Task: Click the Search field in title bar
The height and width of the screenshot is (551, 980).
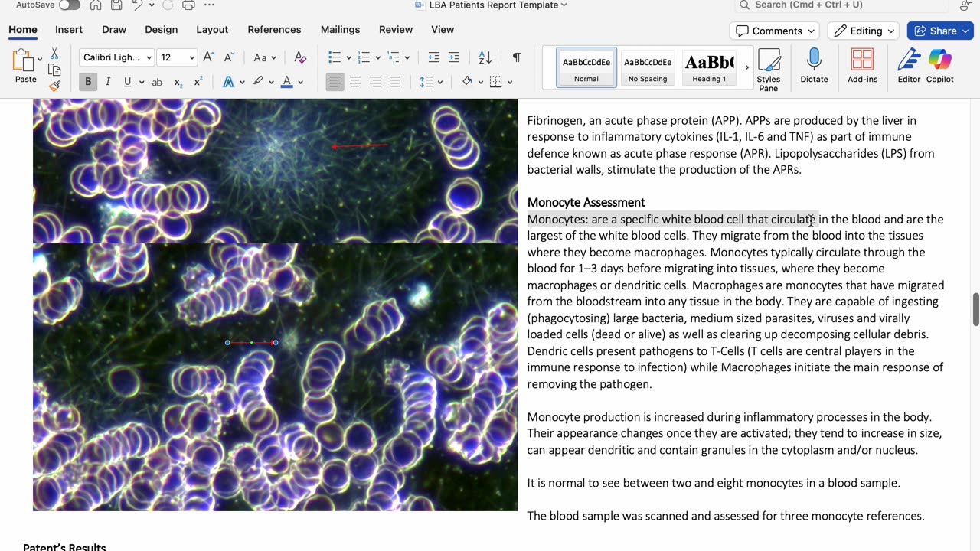Action: (842, 5)
